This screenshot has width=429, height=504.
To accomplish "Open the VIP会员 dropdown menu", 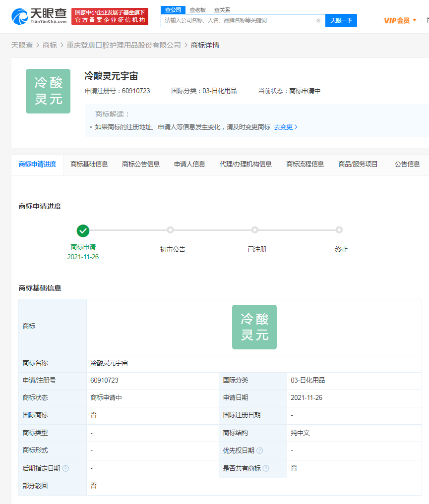I will [x=400, y=20].
